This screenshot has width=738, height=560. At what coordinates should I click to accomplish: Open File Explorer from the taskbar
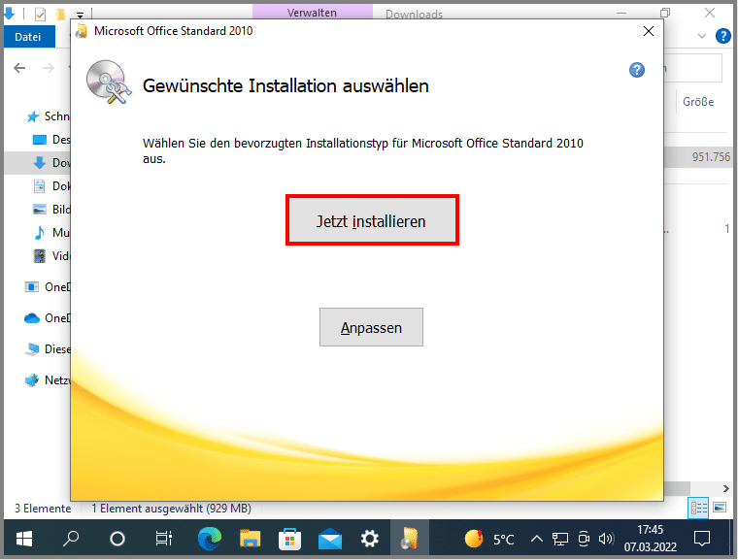tap(251, 538)
